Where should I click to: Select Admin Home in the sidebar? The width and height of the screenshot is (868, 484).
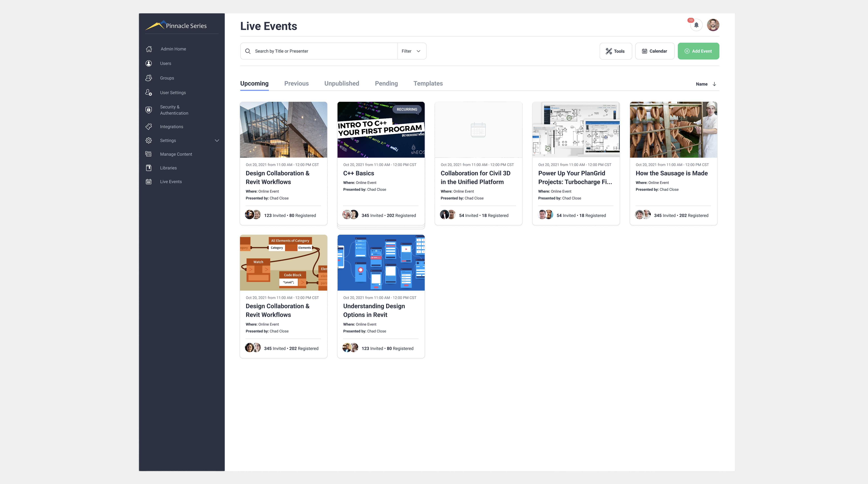[x=173, y=49]
